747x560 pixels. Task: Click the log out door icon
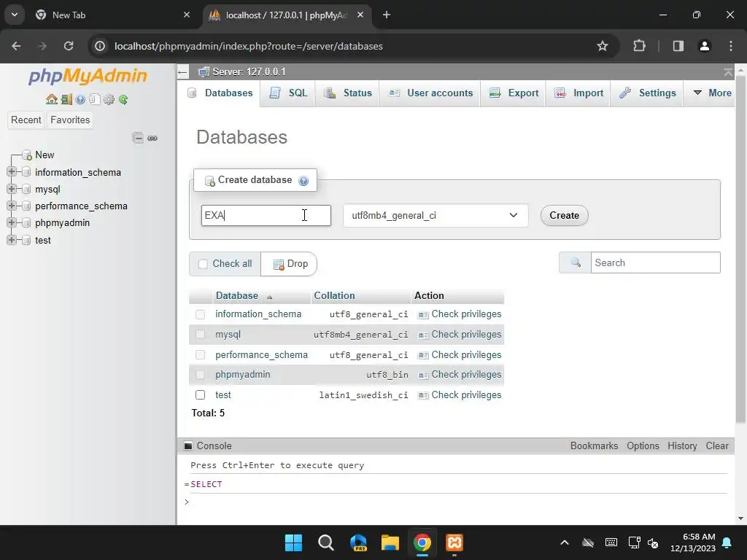click(x=66, y=99)
